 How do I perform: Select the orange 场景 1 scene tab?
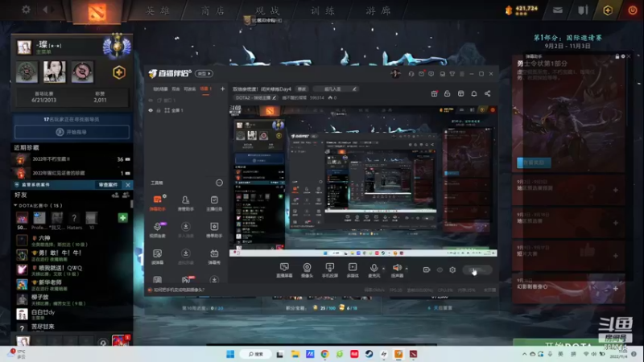tap(205, 88)
